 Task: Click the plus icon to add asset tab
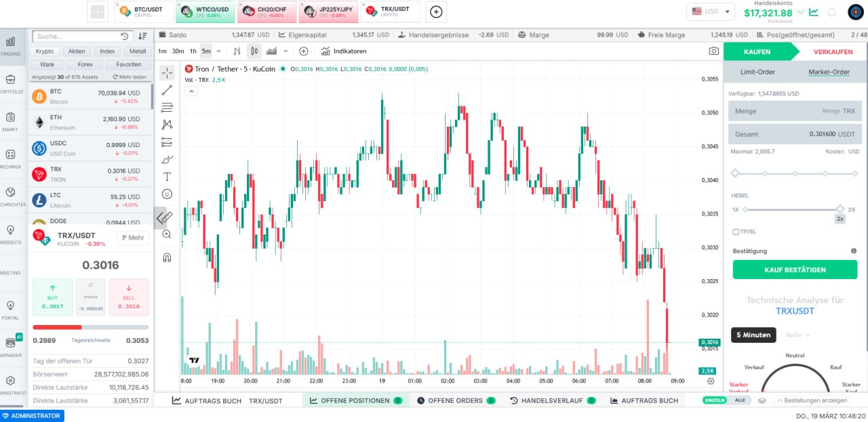(437, 12)
